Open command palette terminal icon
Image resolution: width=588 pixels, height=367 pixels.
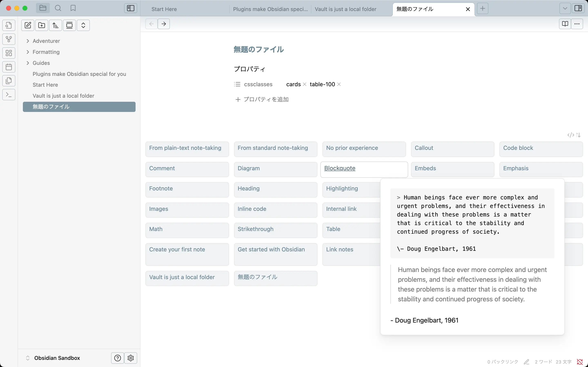[x=9, y=95]
